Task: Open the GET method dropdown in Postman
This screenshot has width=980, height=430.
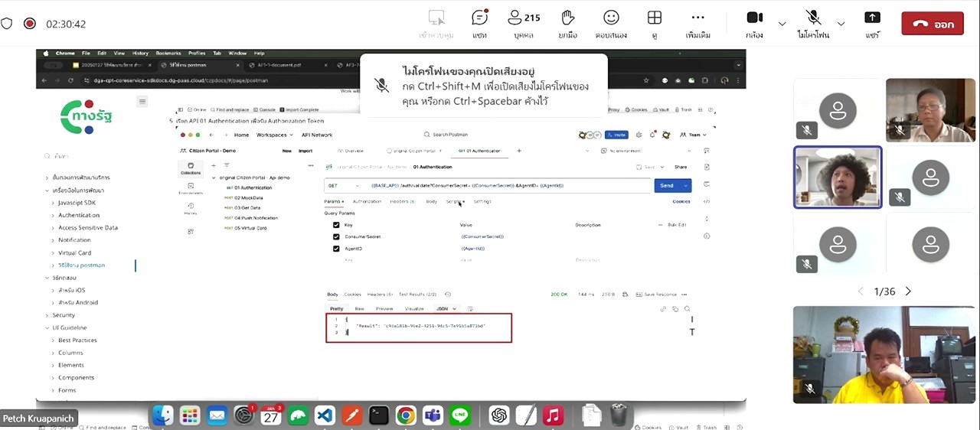Action: [344, 185]
